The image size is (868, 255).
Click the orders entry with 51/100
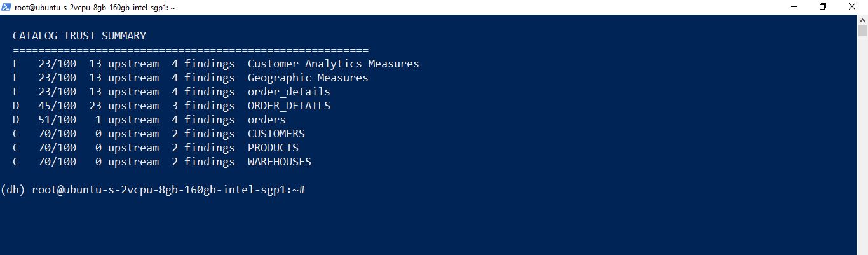click(266, 120)
